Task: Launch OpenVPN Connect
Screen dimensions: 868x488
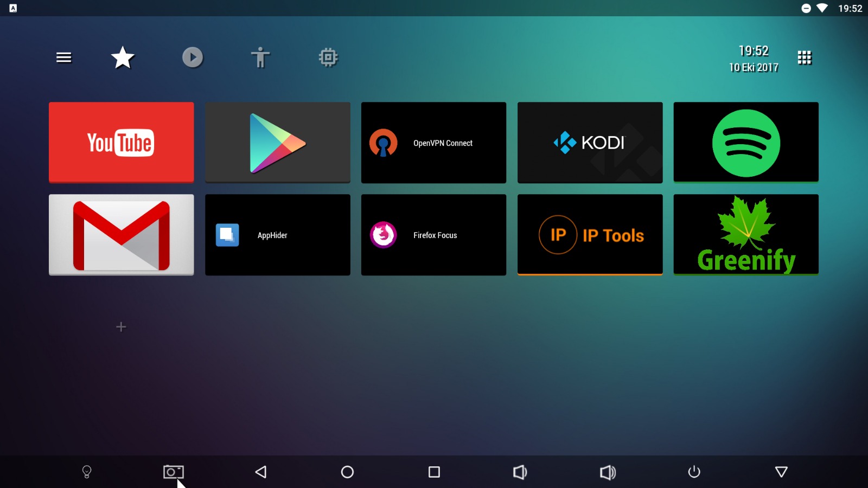Action: pyautogui.click(x=434, y=143)
